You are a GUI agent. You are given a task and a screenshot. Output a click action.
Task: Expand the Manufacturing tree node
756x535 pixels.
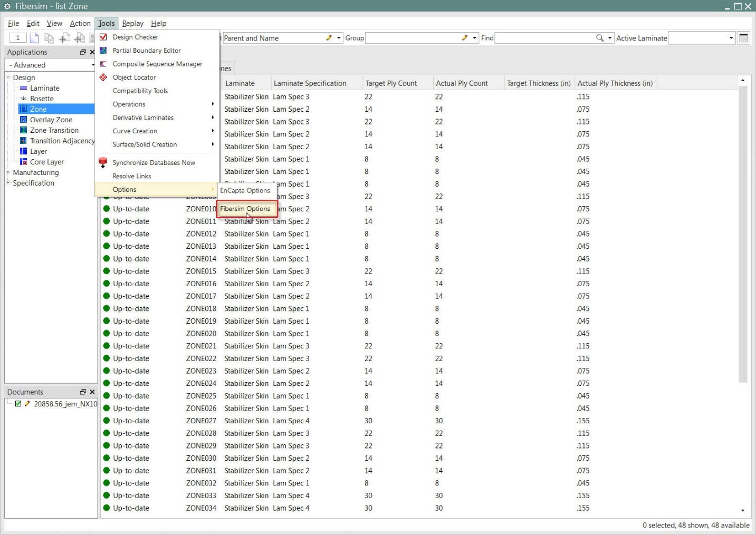8,172
